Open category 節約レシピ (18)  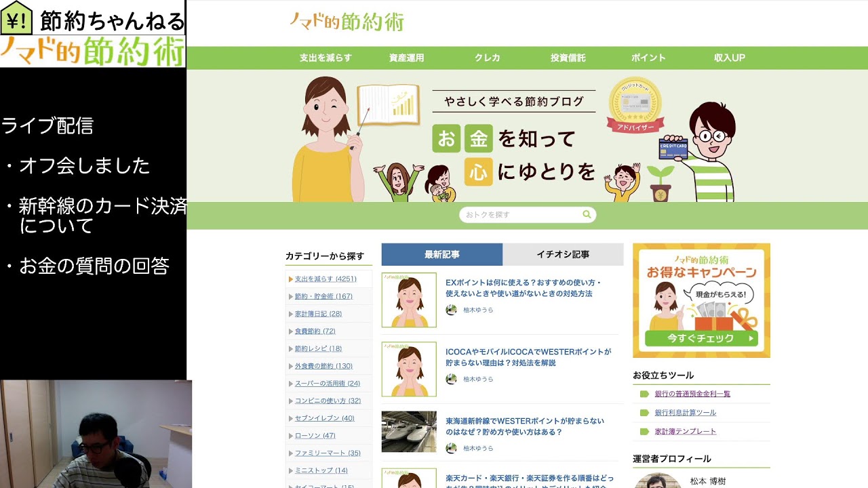318,348
